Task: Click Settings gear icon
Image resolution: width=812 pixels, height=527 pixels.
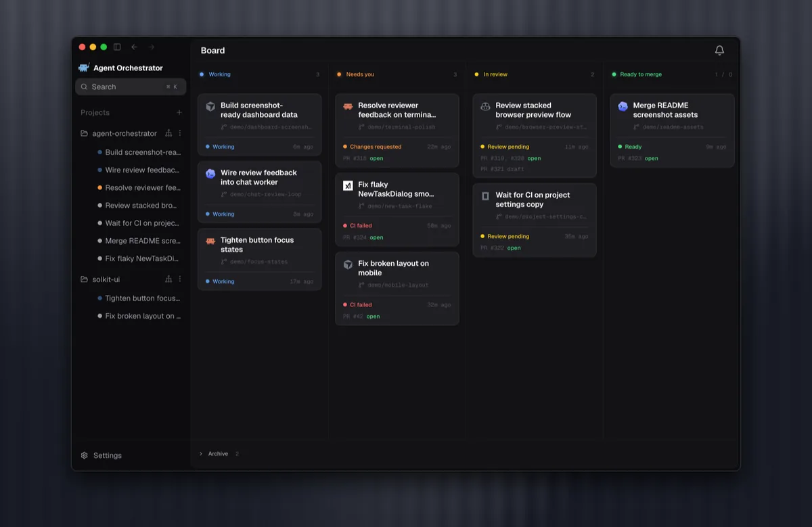Action: pyautogui.click(x=85, y=455)
